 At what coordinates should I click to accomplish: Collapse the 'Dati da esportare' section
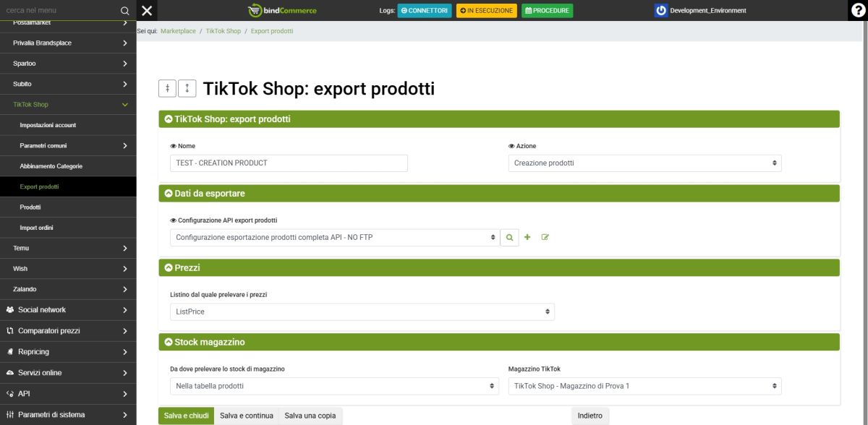pos(499,194)
